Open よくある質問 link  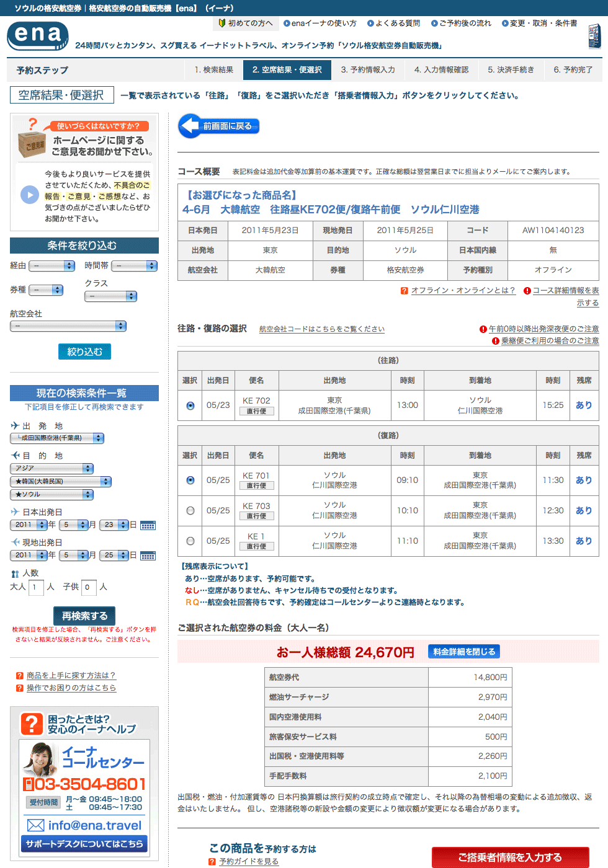point(394,24)
